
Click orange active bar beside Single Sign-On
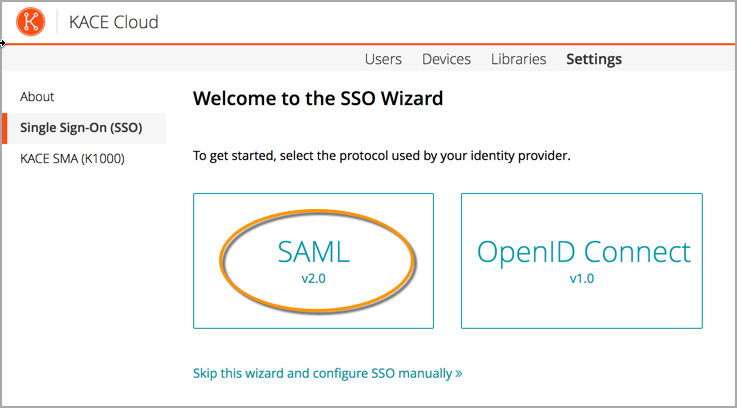[4, 128]
